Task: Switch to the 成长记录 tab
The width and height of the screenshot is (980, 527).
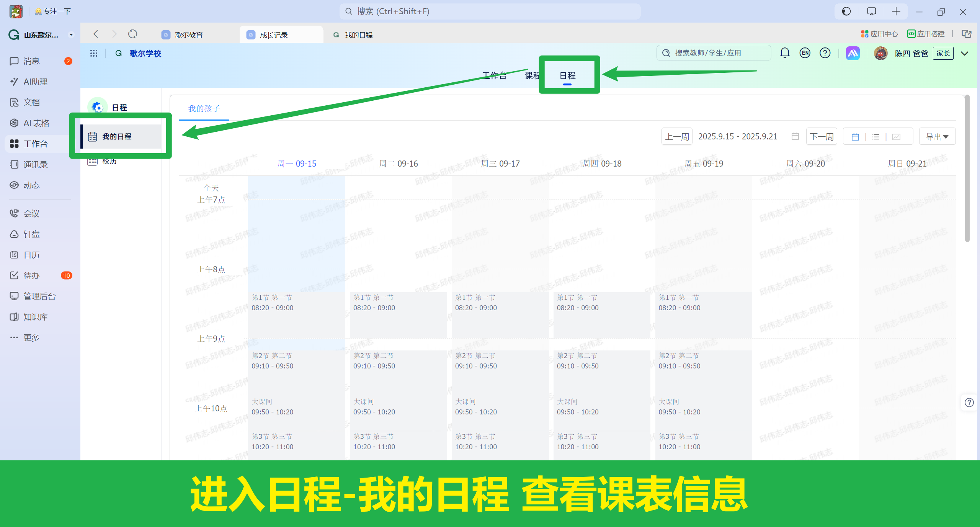Action: click(273, 35)
